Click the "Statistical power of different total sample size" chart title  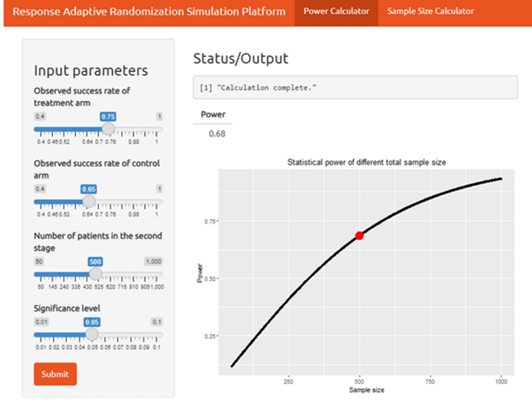[x=367, y=162]
